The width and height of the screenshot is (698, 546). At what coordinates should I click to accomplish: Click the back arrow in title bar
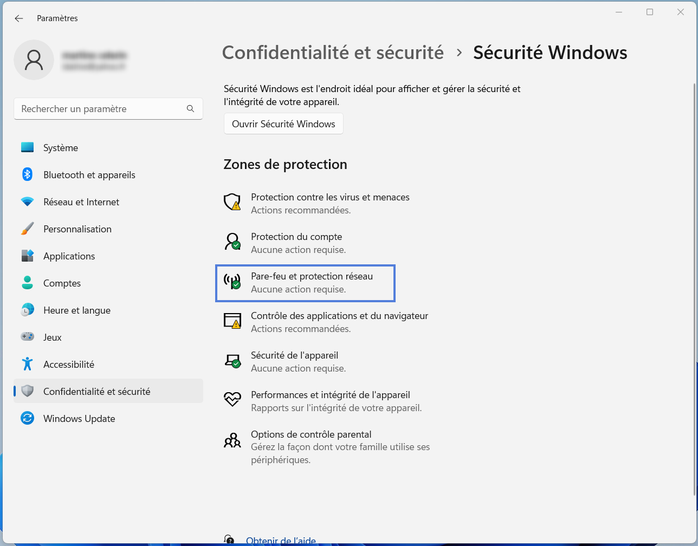19,18
